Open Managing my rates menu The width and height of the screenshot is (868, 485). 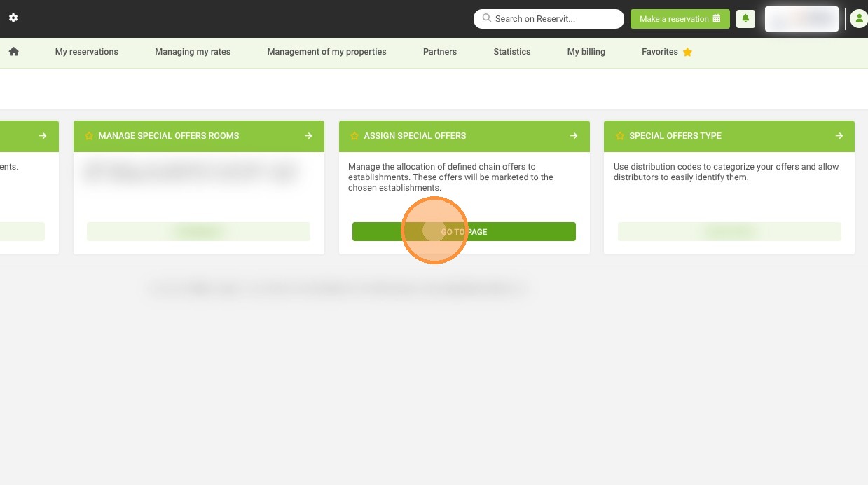(x=193, y=52)
